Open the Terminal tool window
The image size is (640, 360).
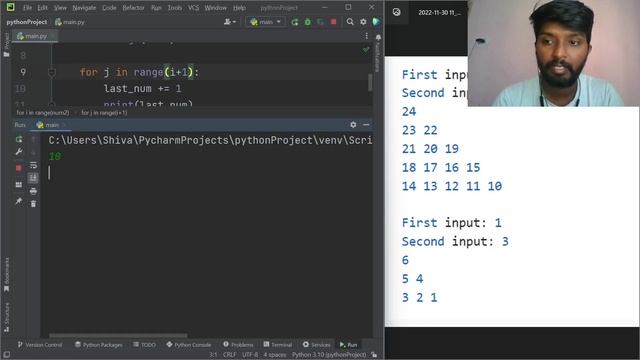click(x=278, y=345)
